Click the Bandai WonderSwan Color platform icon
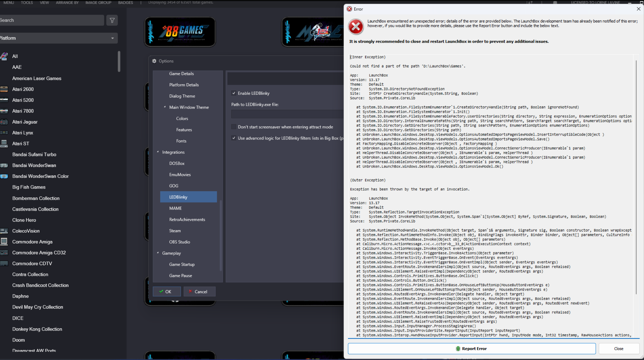 pos(4,176)
